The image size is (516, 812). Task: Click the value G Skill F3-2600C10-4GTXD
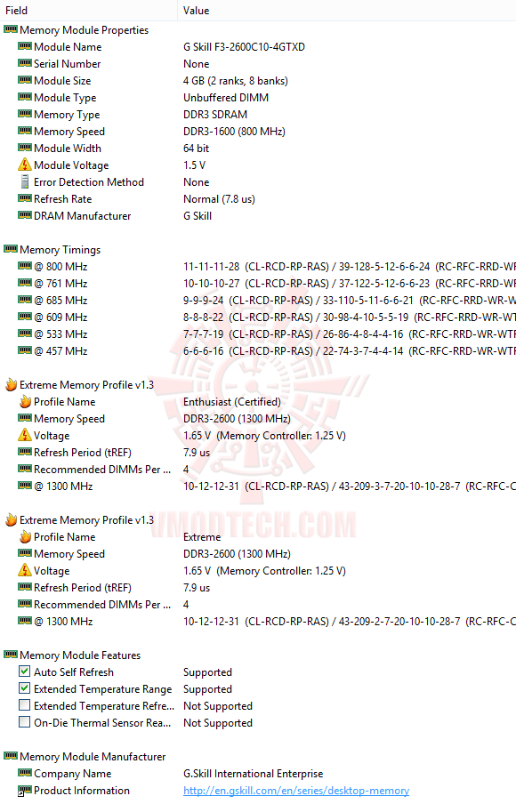244,47
